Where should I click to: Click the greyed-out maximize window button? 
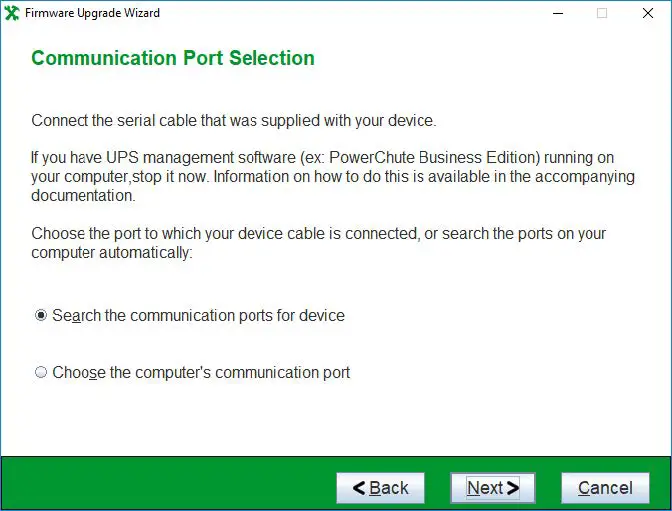(x=602, y=13)
